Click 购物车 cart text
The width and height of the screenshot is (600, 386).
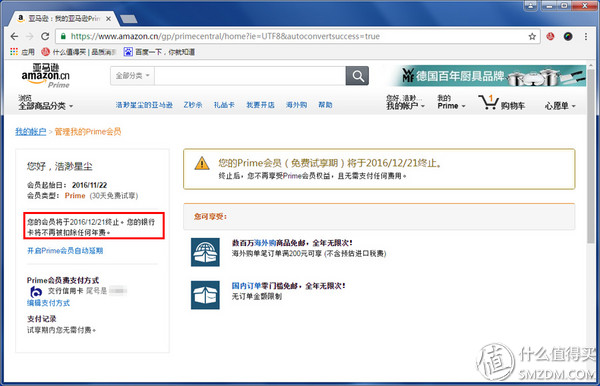tap(513, 106)
